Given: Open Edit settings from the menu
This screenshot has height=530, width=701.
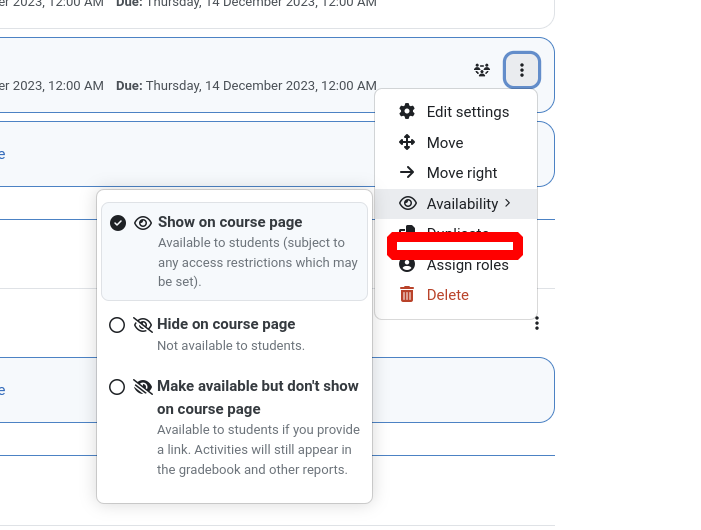Looking at the screenshot, I should [x=456, y=112].
